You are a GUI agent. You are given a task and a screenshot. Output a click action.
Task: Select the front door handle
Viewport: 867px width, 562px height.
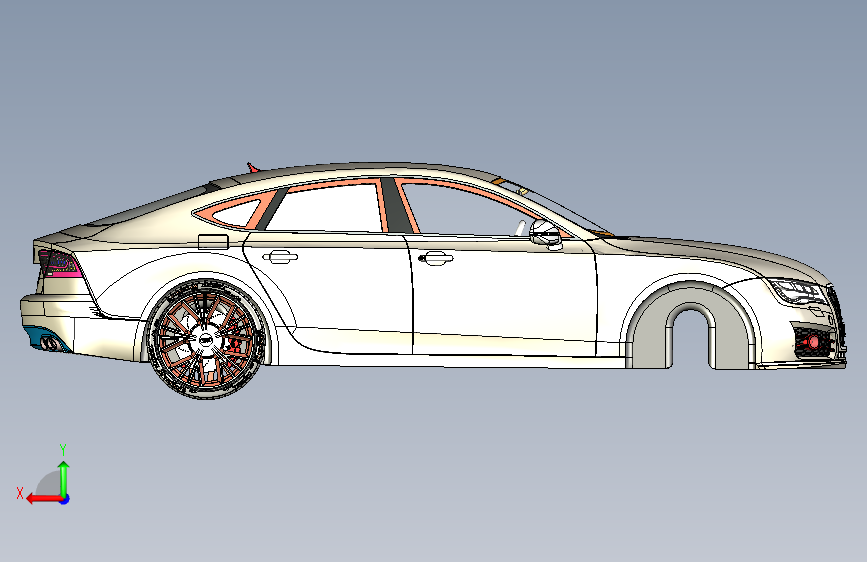click(x=436, y=257)
